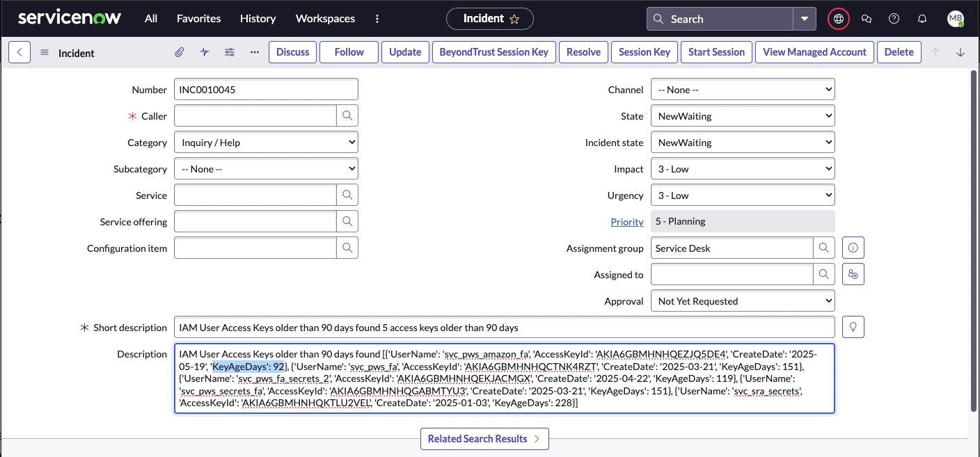Click the Assigned to lookup icon

(824, 274)
